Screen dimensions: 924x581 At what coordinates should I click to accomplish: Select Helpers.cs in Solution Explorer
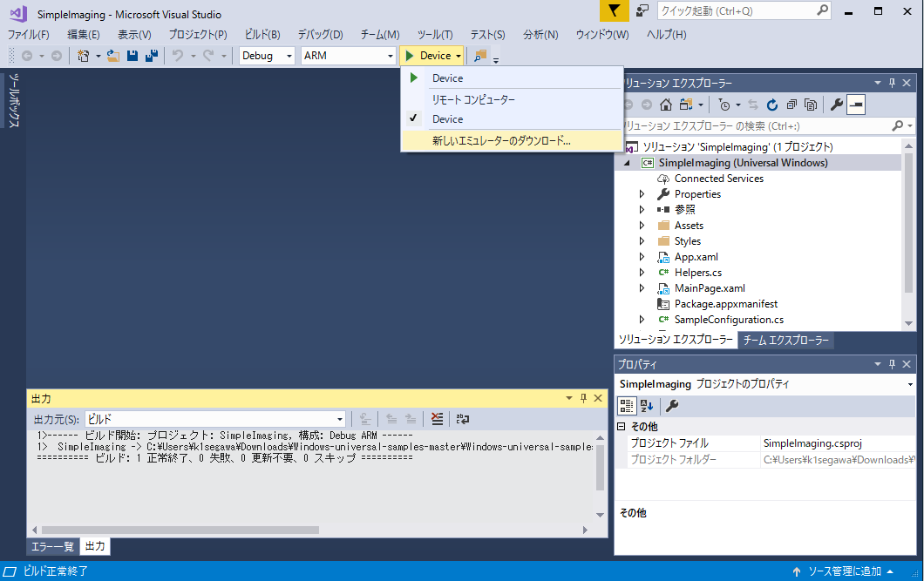(x=697, y=273)
